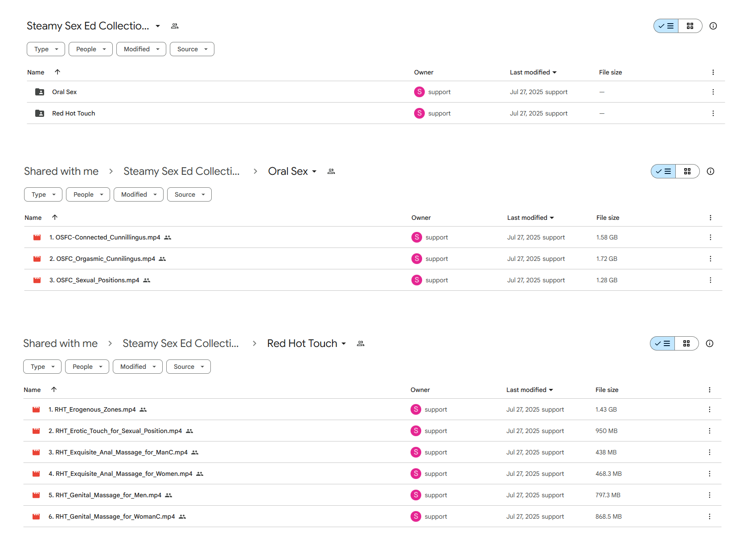
Task: Open Last modified sort dropdown in Oral Sex panel
Action: click(x=552, y=218)
